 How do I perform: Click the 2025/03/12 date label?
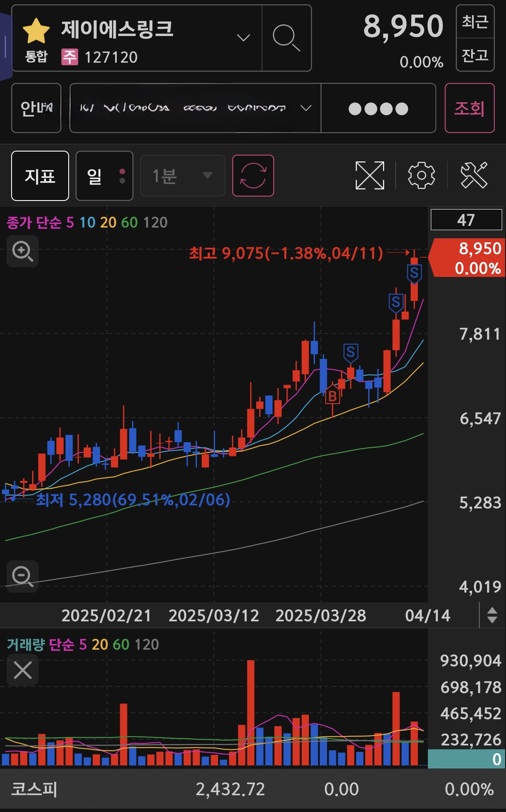click(x=214, y=616)
